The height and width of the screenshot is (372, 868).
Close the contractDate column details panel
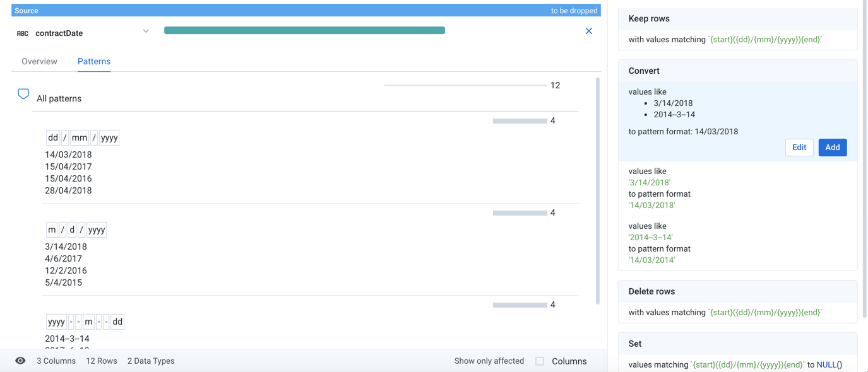(x=588, y=31)
